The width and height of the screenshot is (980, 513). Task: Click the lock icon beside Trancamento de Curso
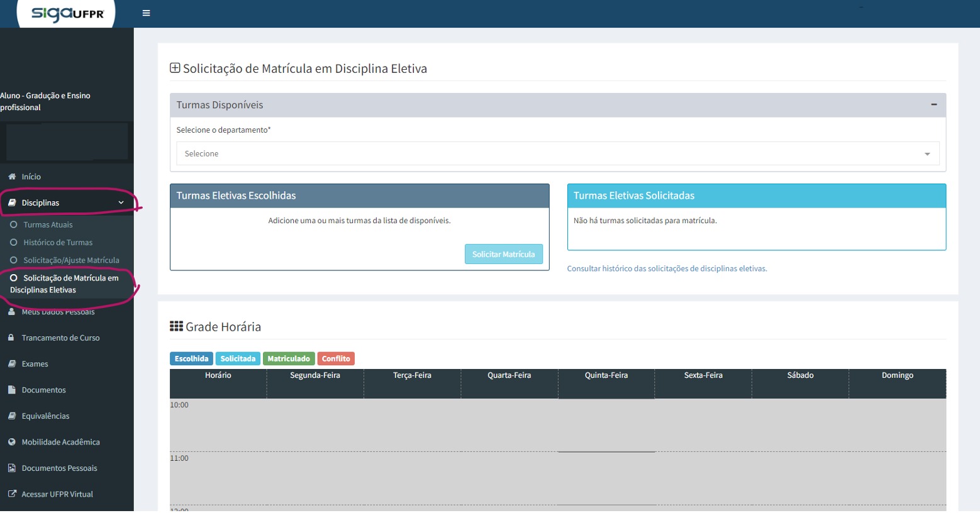coord(11,338)
